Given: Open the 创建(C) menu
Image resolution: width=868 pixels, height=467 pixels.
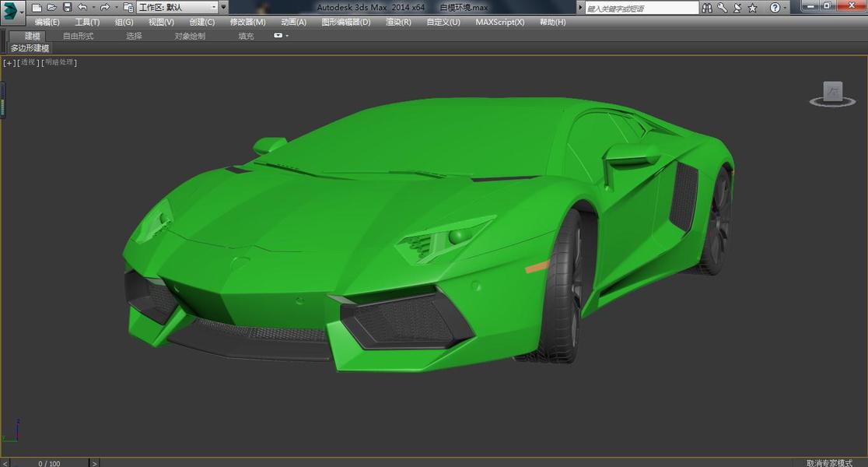Looking at the screenshot, I should (x=202, y=22).
